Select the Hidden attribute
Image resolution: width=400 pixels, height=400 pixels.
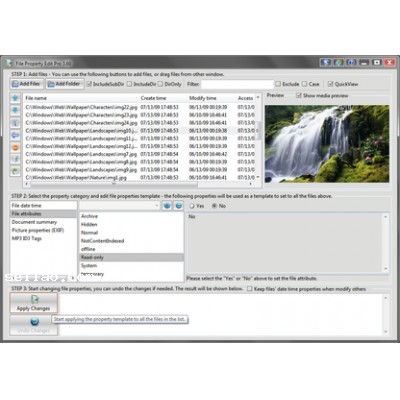(131, 224)
